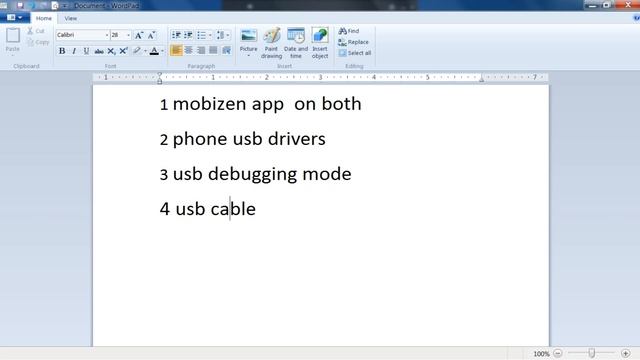The width and height of the screenshot is (640, 360).
Task: Click the font size input box
Action: click(118, 35)
